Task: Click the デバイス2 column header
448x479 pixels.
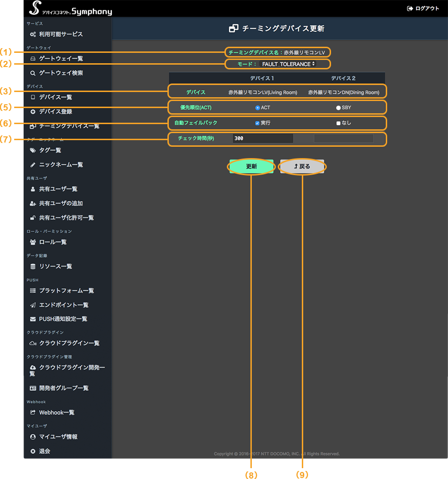Action: point(343,78)
